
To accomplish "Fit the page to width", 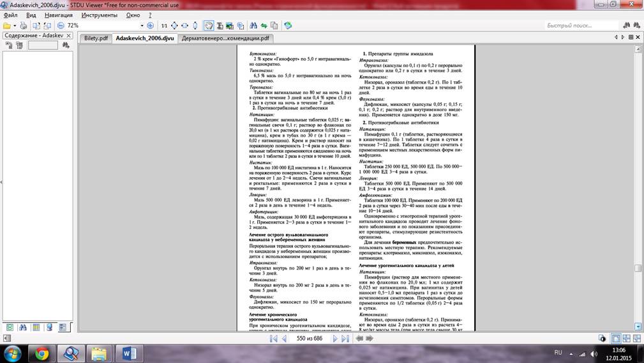I will (x=185, y=26).
